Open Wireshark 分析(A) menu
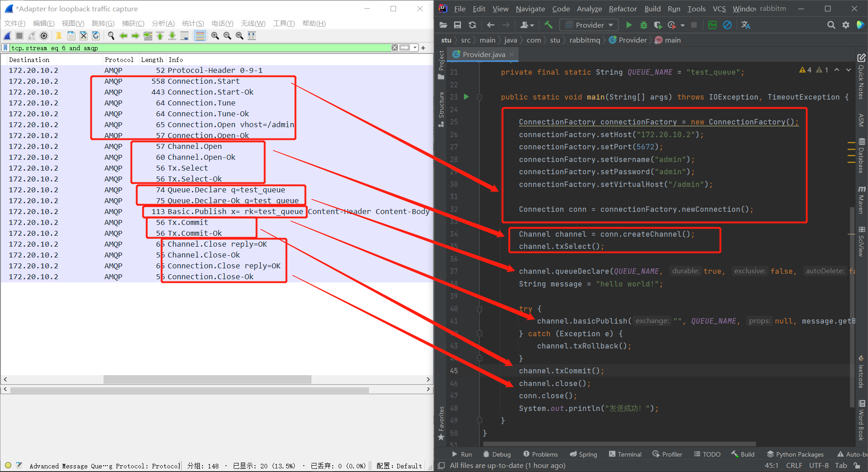 tap(163, 23)
